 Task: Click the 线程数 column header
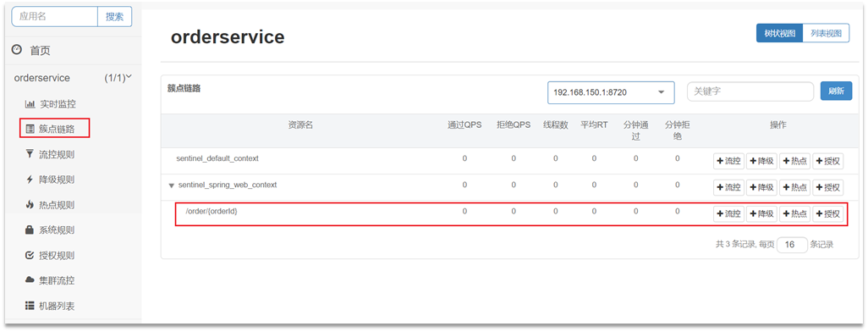coord(555,125)
